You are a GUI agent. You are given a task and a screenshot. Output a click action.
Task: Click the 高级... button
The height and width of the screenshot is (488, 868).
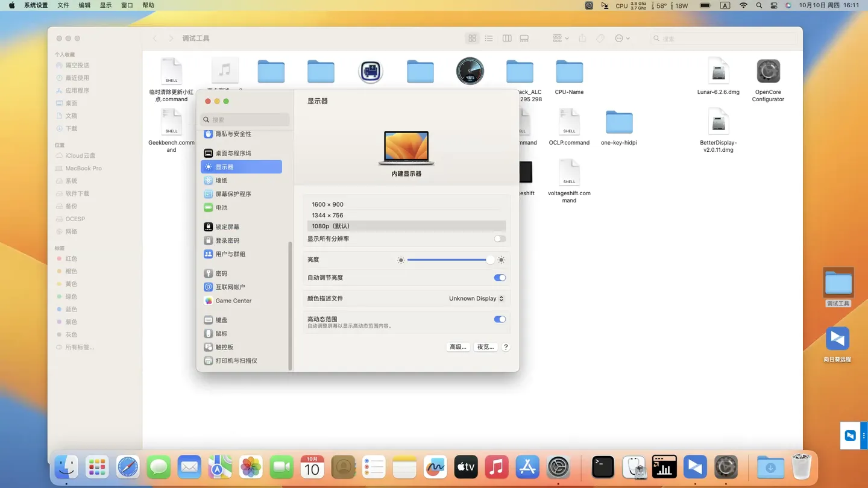tap(458, 347)
